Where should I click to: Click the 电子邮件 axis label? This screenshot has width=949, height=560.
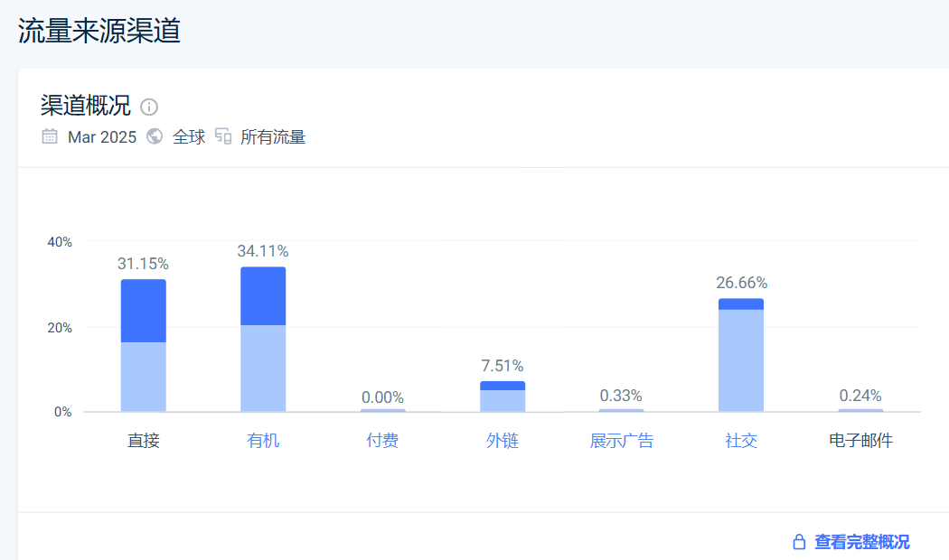coord(860,441)
